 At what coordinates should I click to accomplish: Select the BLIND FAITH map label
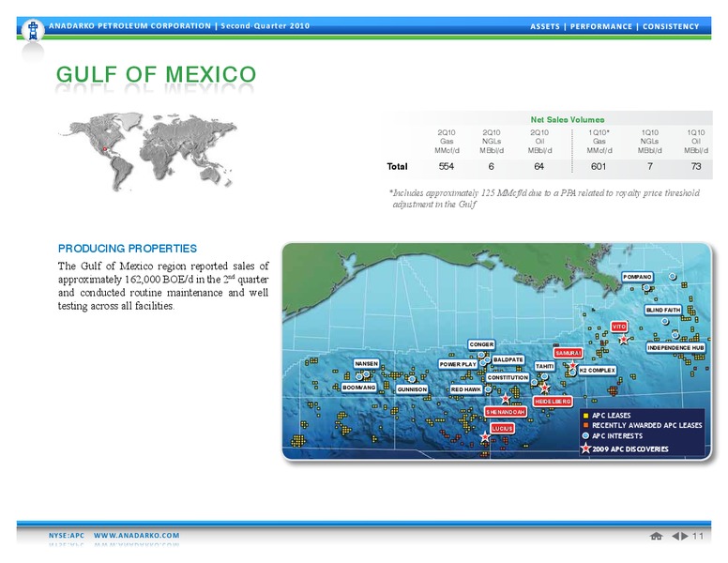[x=663, y=310]
